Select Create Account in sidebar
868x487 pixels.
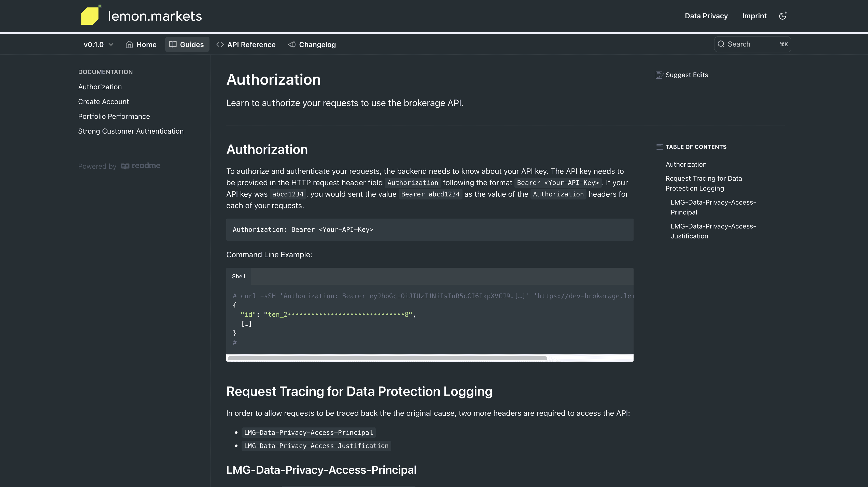pyautogui.click(x=103, y=102)
